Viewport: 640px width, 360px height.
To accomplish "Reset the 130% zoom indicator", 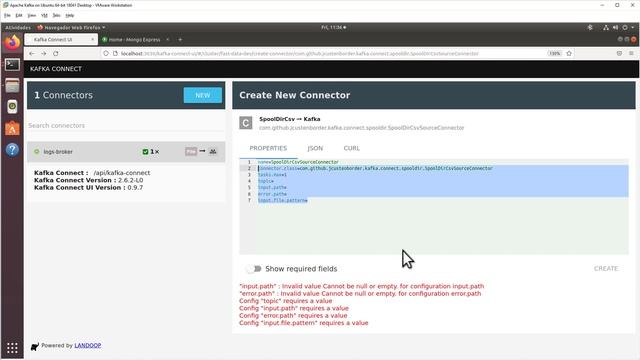I will 554,53.
